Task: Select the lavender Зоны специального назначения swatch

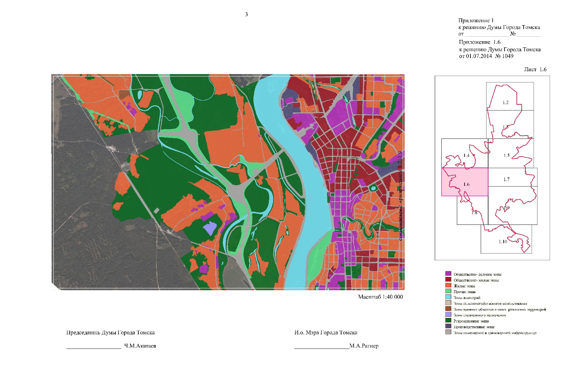Action: 448,314
